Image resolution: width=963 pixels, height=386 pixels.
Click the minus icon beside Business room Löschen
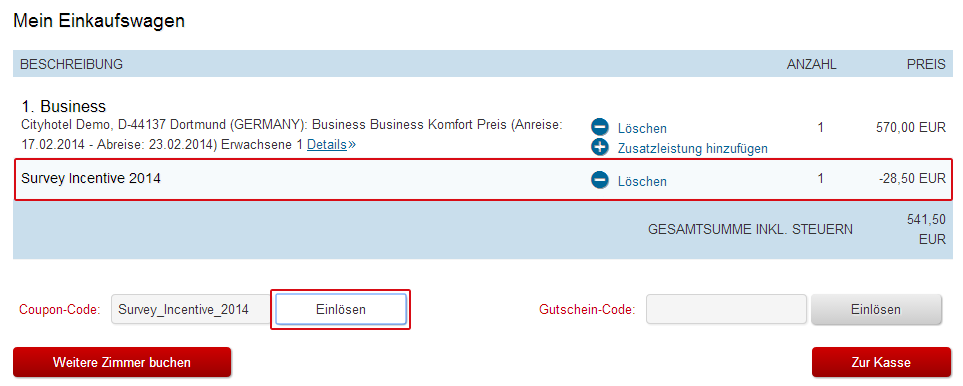[599, 127]
